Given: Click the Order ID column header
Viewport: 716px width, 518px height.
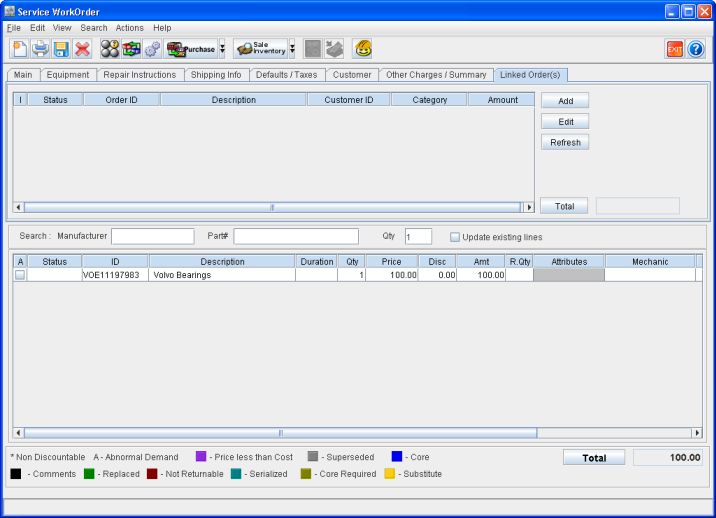Looking at the screenshot, I should click(x=121, y=100).
